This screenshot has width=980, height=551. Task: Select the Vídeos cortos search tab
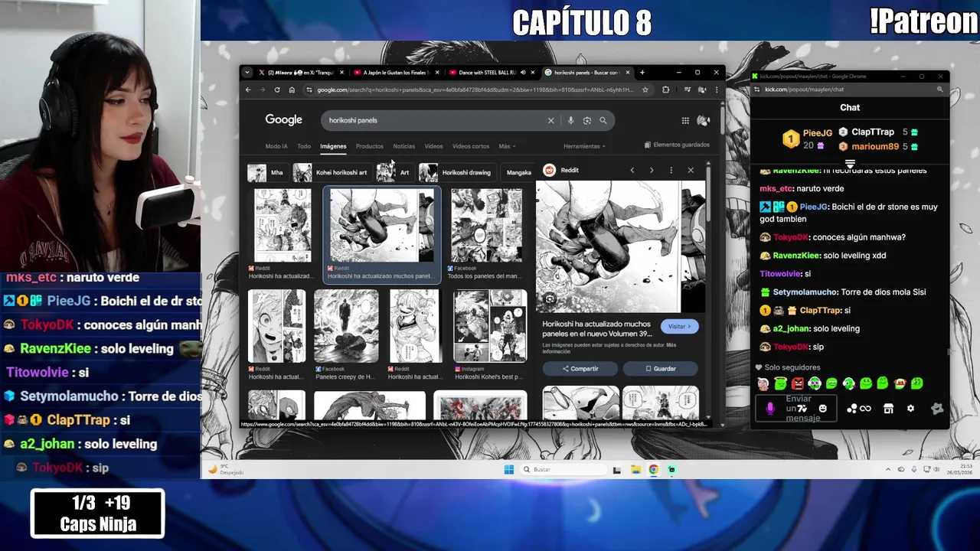[x=471, y=146]
